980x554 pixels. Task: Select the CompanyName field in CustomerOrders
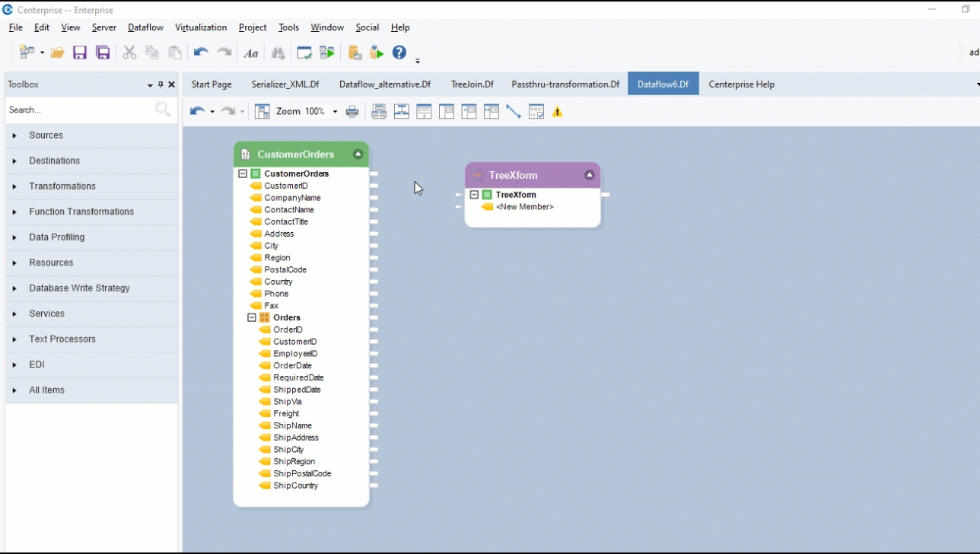click(x=292, y=198)
